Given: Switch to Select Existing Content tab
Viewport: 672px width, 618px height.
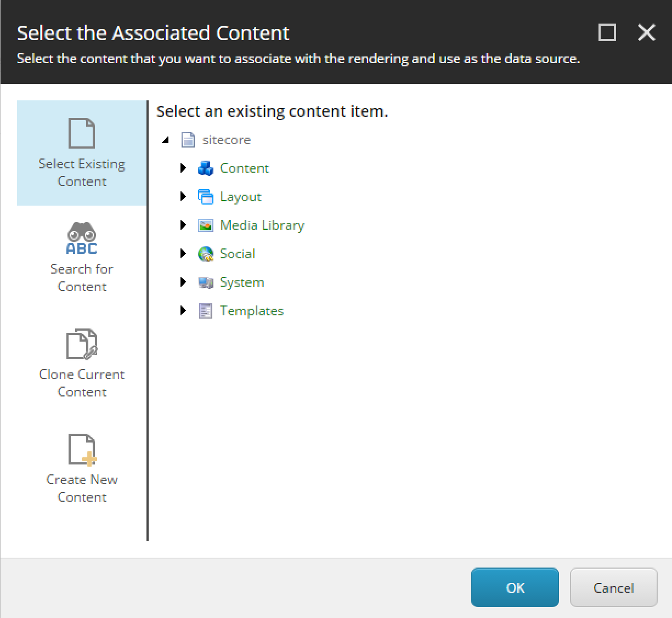Looking at the screenshot, I should click(82, 153).
